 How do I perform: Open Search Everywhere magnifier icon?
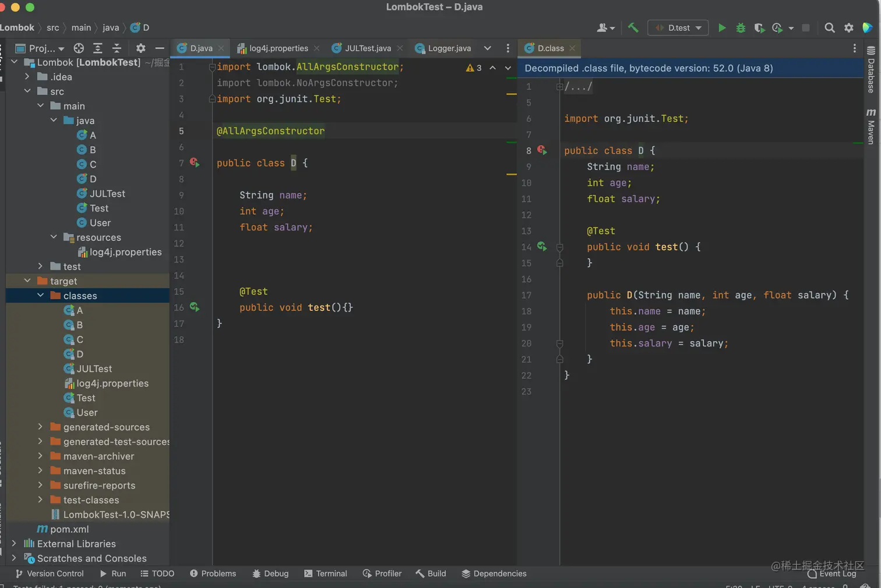(830, 27)
